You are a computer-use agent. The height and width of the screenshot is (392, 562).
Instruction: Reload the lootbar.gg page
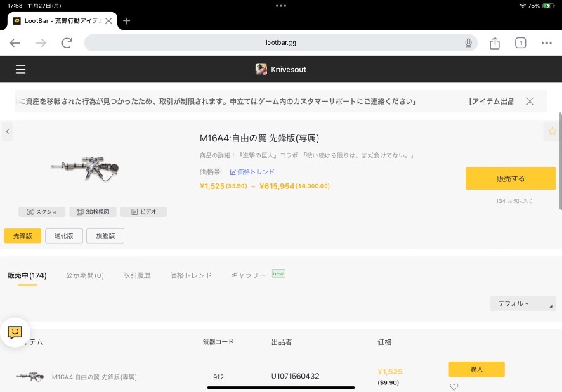[67, 43]
